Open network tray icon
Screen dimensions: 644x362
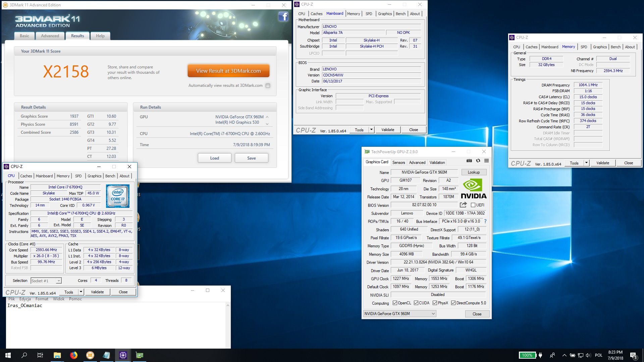point(580,355)
